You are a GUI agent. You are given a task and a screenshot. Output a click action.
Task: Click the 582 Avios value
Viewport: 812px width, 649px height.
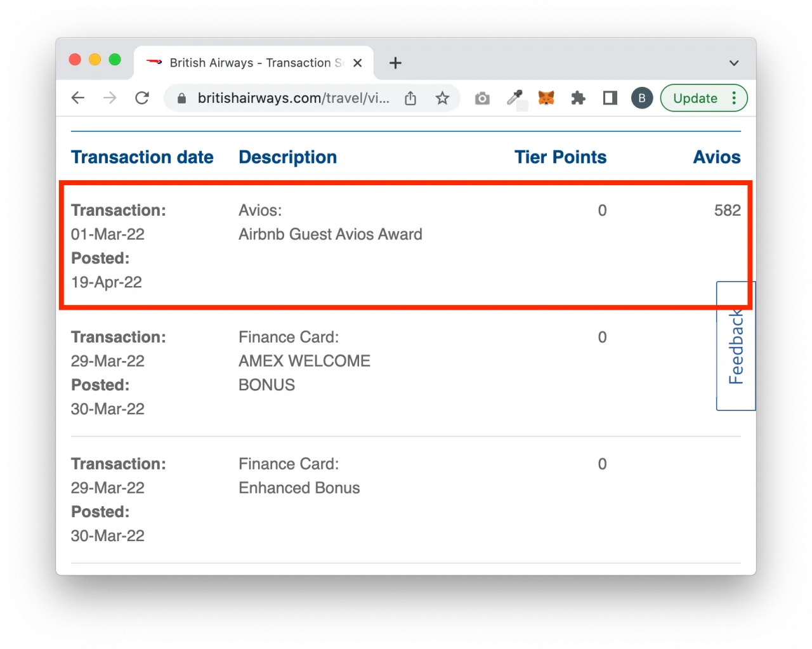(728, 210)
